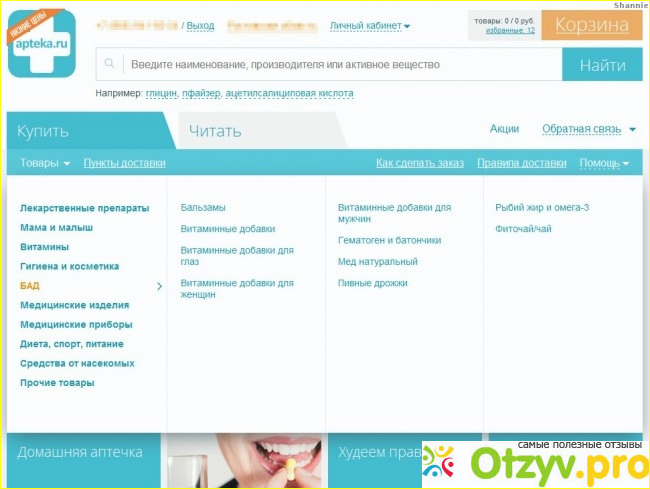Image resolution: width=650 pixels, height=489 pixels.
Task: Click Рыбий жир и омега-3 link
Action: pyautogui.click(x=542, y=208)
